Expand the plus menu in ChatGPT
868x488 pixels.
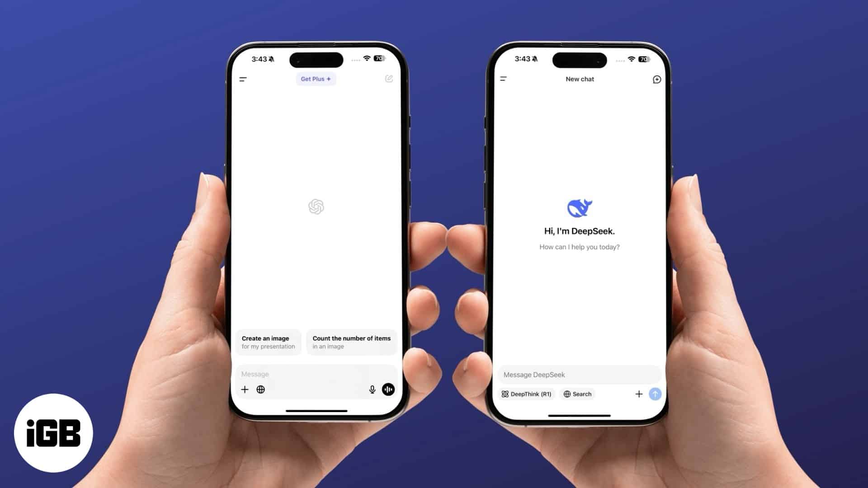click(245, 389)
